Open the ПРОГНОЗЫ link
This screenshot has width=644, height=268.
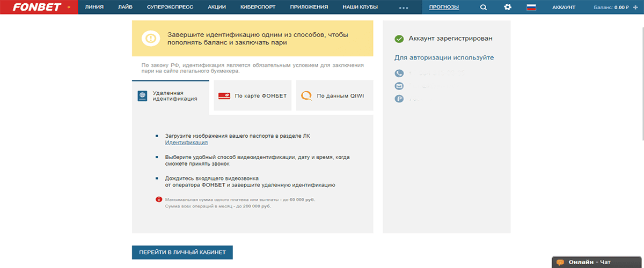[444, 8]
